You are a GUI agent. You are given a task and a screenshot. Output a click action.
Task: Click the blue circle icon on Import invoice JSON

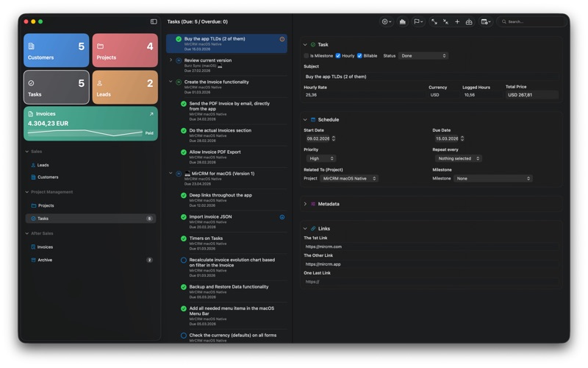click(282, 217)
